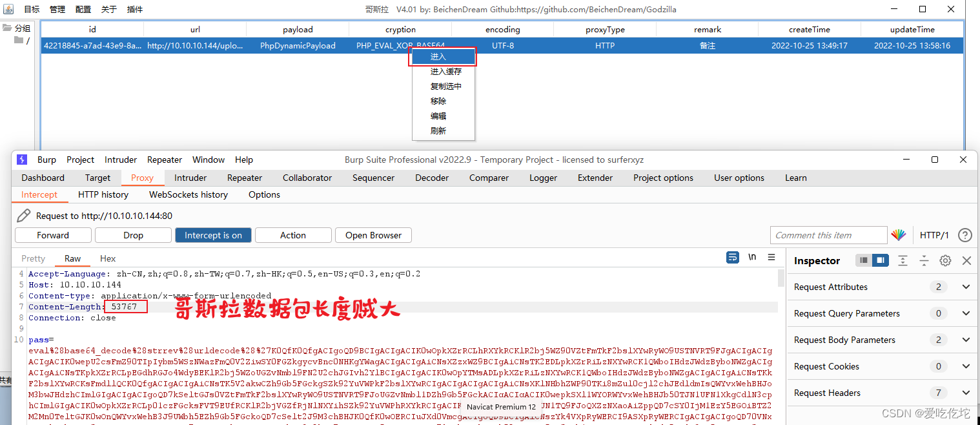The width and height of the screenshot is (980, 425).
Task: Open the Burp menu
Action: [x=46, y=160]
